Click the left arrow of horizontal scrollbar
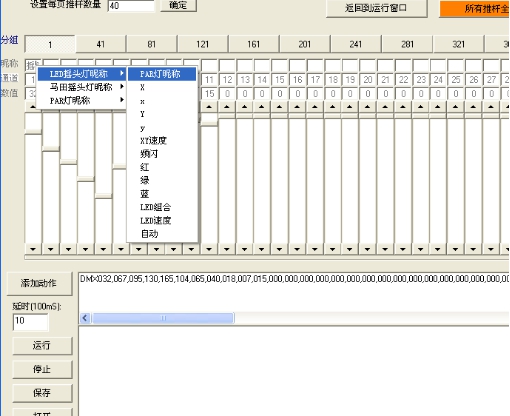This screenshot has width=510, height=416. tap(85, 318)
